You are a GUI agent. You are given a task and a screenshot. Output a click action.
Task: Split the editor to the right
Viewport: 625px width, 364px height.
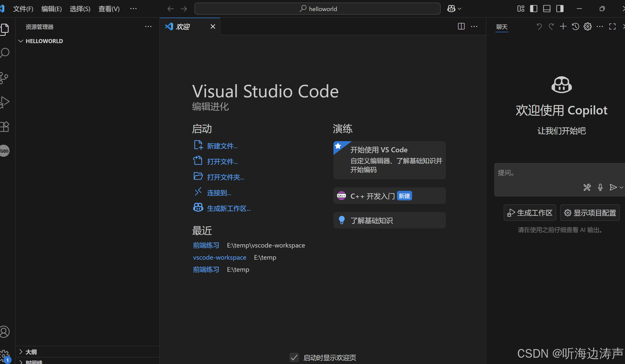461,26
